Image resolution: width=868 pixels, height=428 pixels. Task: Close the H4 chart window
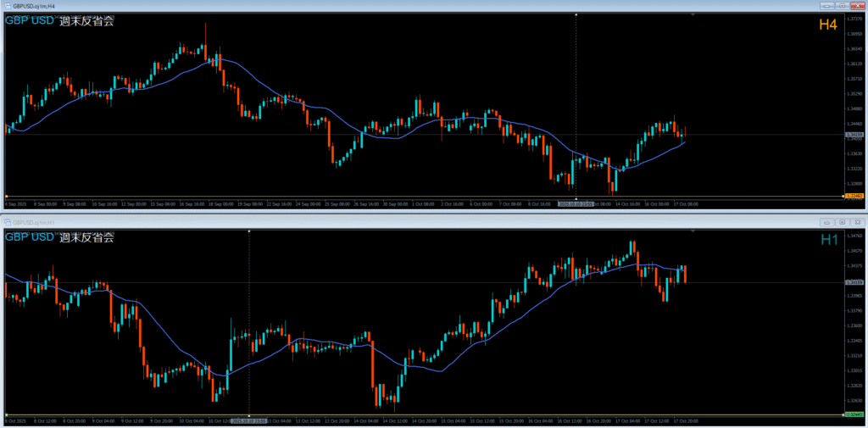[856, 6]
